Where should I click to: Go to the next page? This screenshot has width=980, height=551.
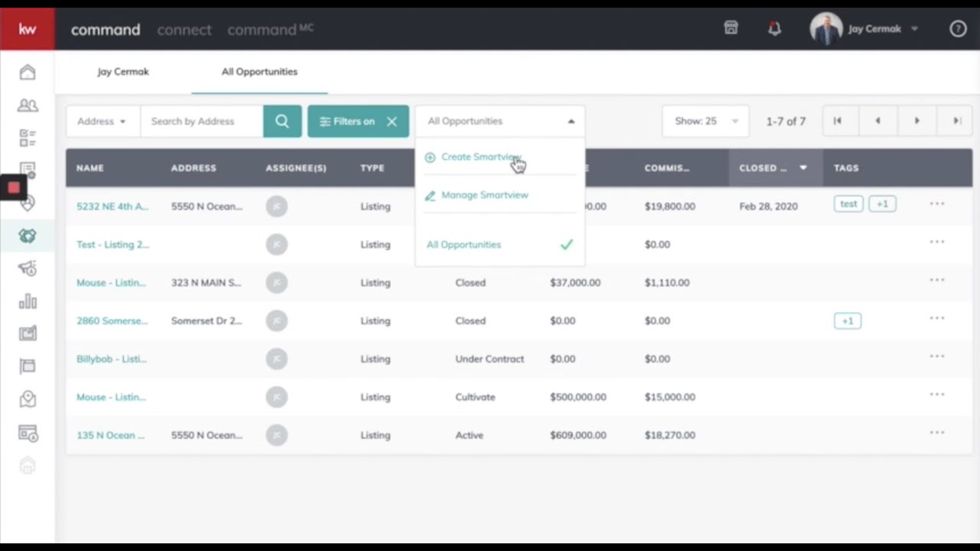pos(917,121)
